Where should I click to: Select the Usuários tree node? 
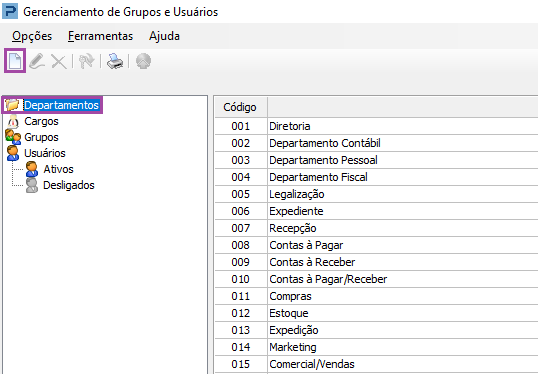[x=45, y=153]
